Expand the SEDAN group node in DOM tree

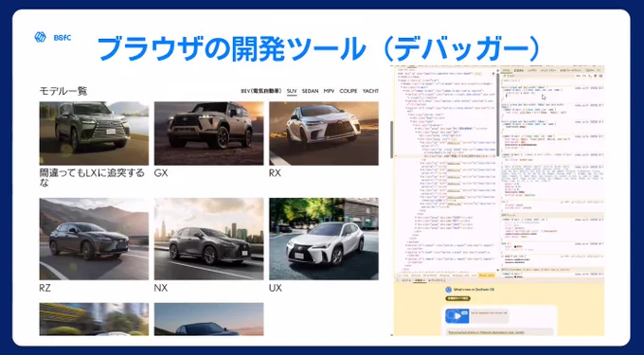tap(416, 218)
